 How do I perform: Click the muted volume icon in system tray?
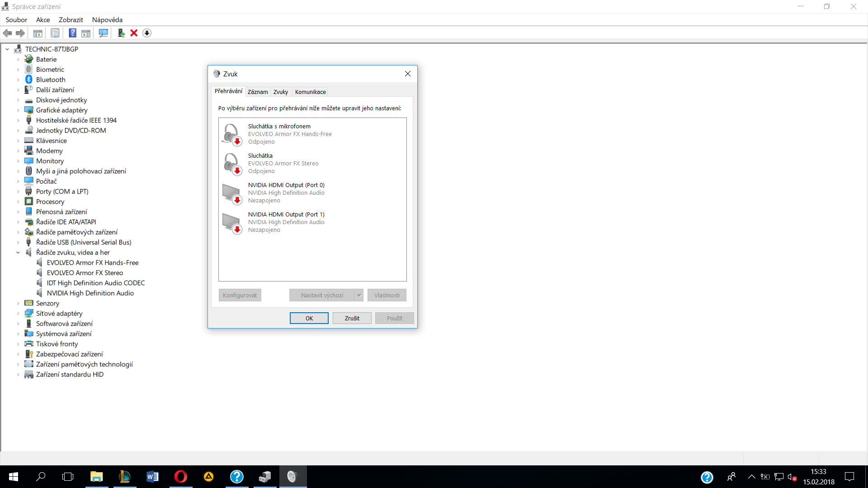[x=792, y=477]
